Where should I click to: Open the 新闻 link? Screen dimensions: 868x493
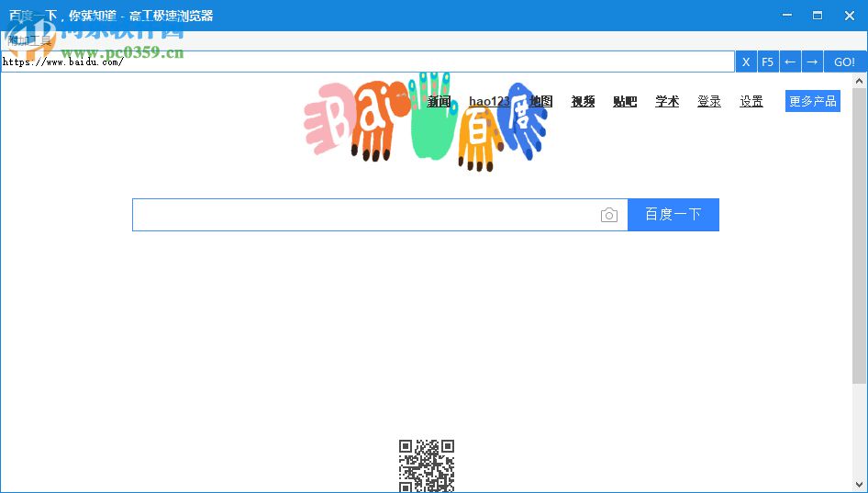(x=439, y=101)
